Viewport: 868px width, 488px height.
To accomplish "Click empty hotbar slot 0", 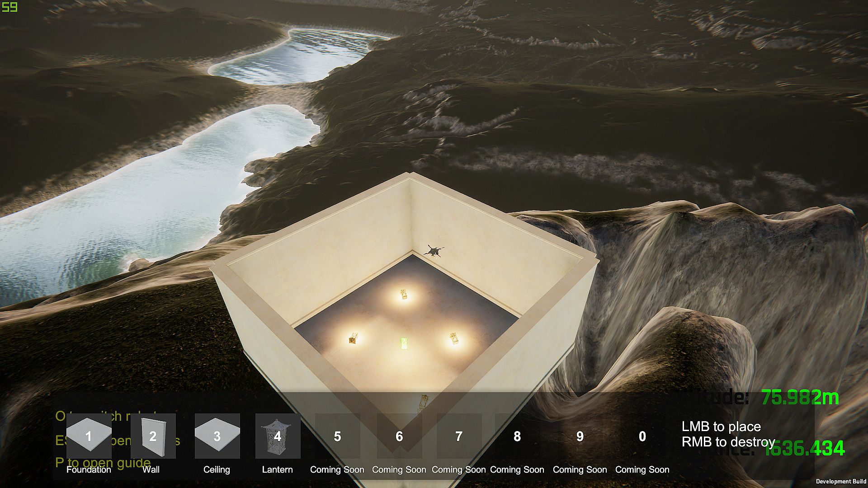I will (x=642, y=436).
